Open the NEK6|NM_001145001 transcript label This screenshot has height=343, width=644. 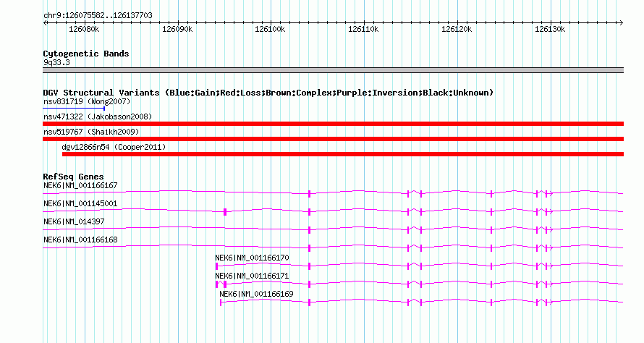pos(80,204)
